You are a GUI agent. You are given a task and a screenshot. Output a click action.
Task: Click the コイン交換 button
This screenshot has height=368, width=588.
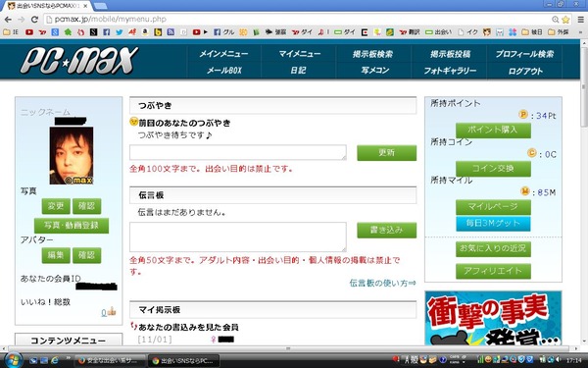coord(493,169)
